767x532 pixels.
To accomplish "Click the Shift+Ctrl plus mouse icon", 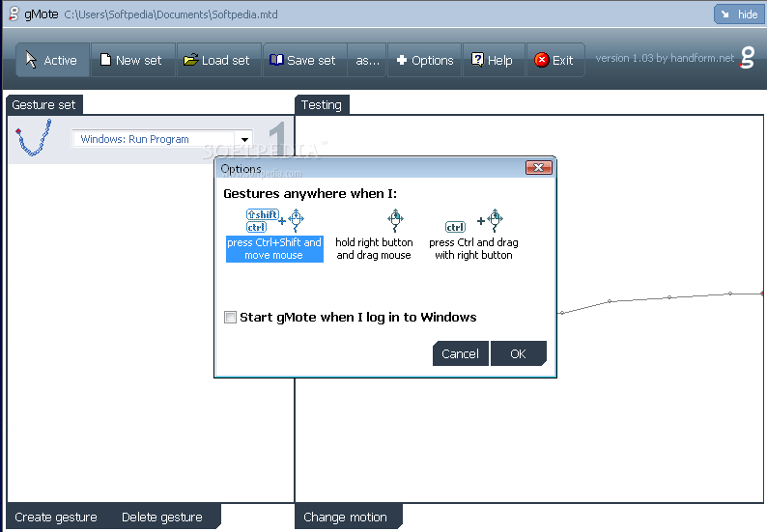I will pos(275,220).
